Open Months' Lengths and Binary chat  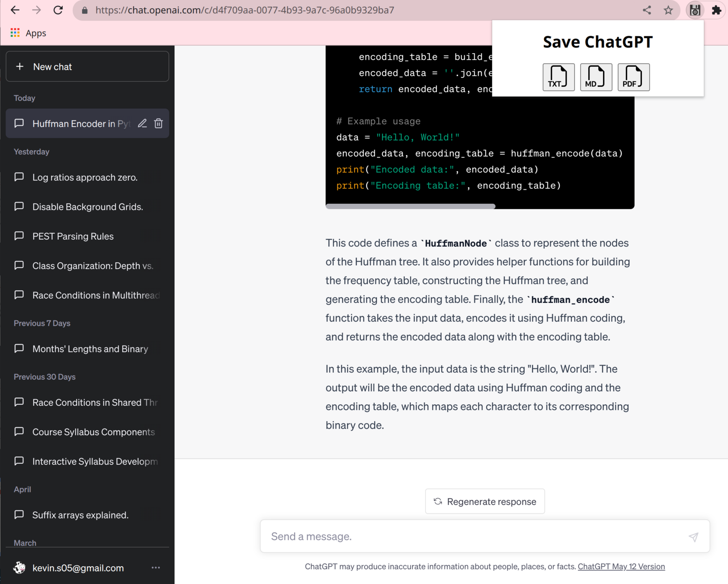pos(87,348)
